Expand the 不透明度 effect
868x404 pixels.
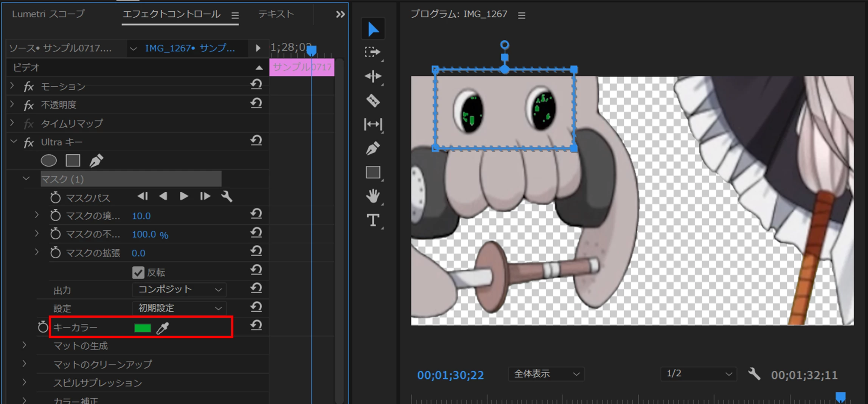[12, 104]
